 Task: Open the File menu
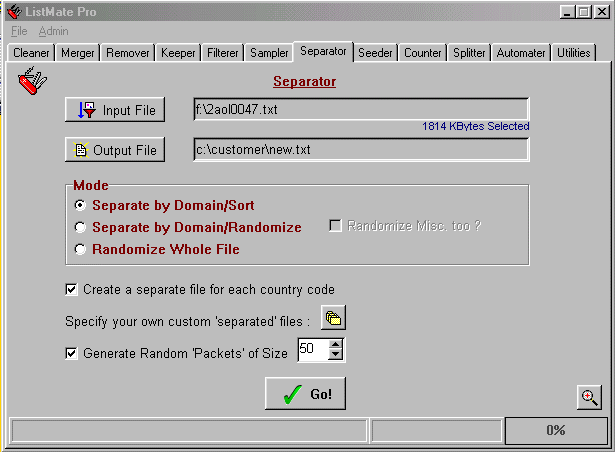(19, 31)
